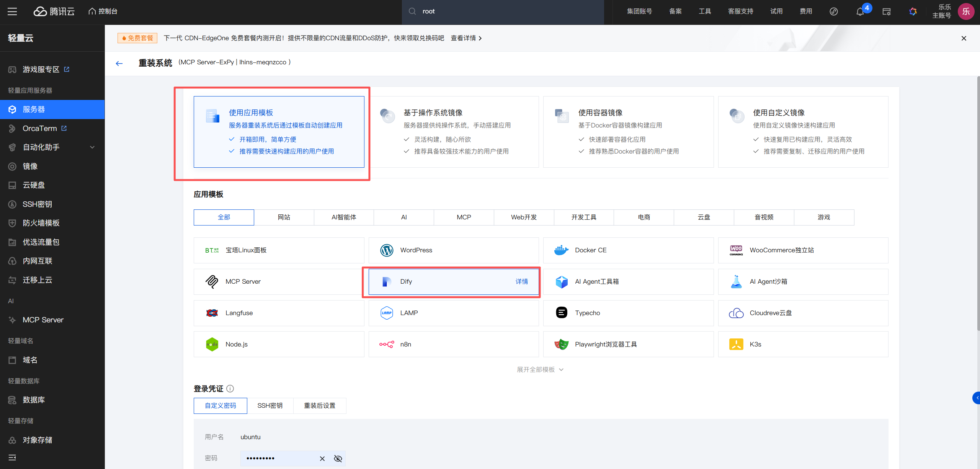Switch to the 游戏 template tab
This screenshot has height=469, width=980.
tap(824, 217)
